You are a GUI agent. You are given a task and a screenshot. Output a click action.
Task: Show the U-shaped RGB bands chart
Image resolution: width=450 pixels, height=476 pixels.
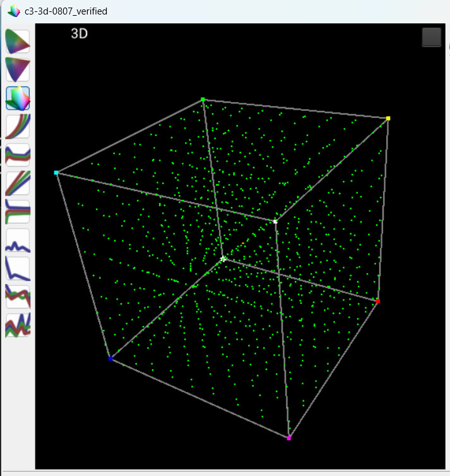click(18, 155)
